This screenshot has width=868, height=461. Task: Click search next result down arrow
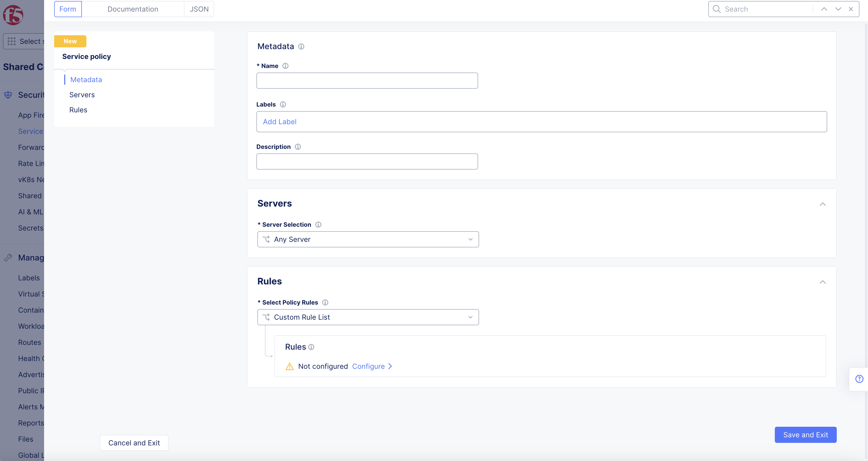tap(838, 9)
